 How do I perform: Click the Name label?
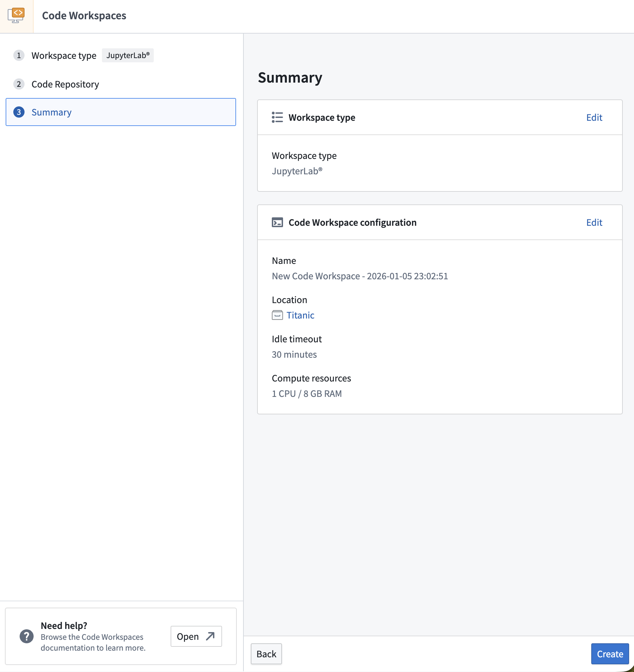pyautogui.click(x=284, y=261)
